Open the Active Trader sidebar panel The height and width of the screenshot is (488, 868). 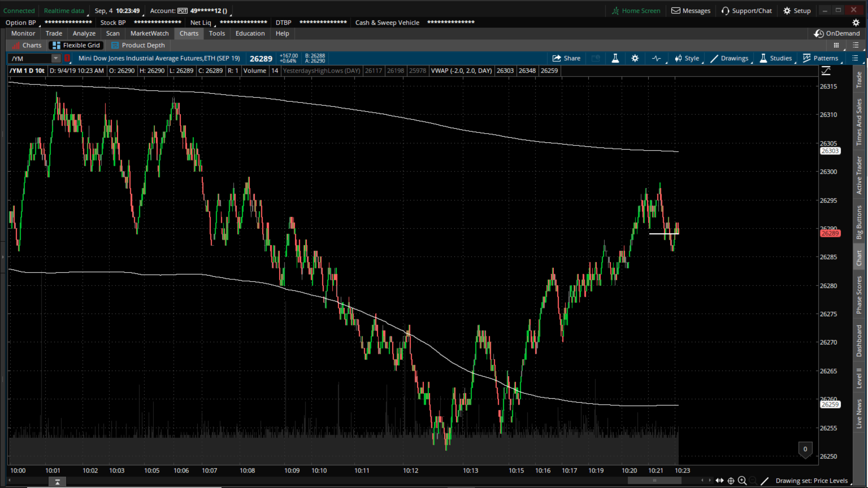(x=859, y=175)
